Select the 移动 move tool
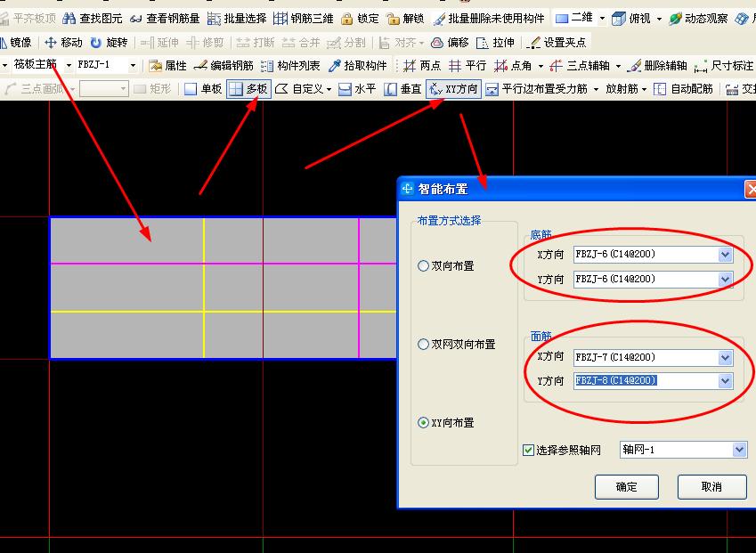Image resolution: width=756 pixels, height=553 pixels. pos(63,43)
